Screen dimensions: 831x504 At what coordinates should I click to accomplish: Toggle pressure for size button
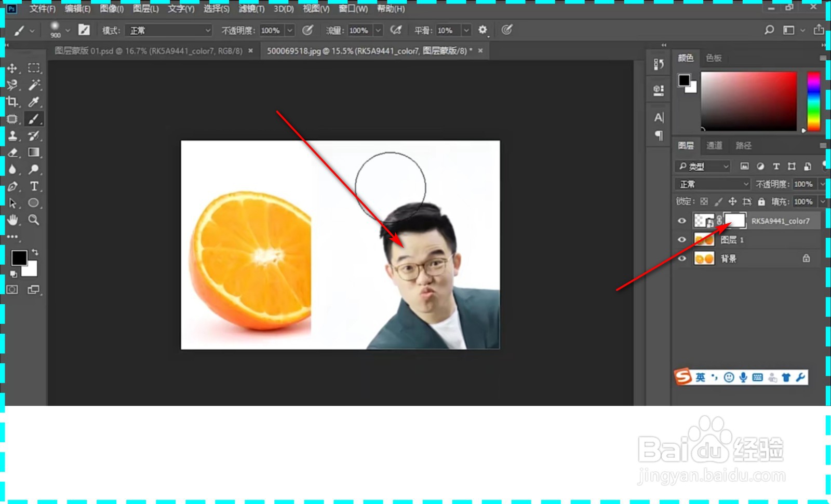507,30
